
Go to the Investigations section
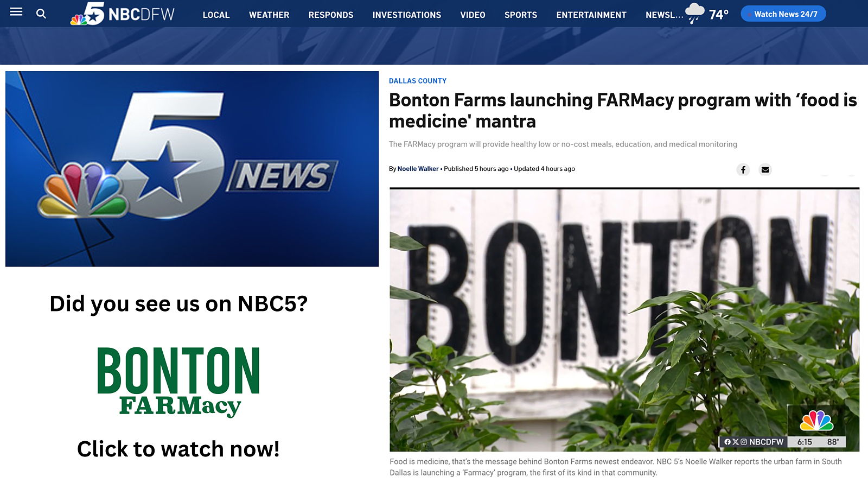pyautogui.click(x=407, y=15)
